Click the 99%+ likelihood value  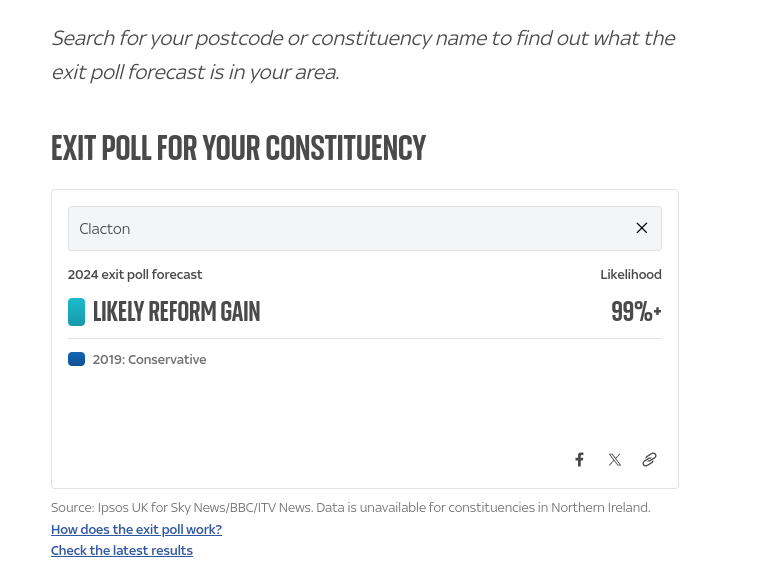(x=636, y=312)
